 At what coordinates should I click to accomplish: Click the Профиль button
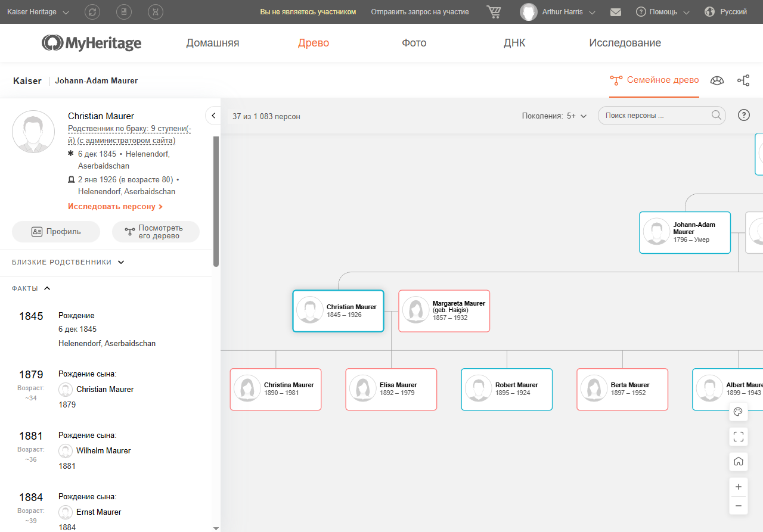pyautogui.click(x=56, y=232)
